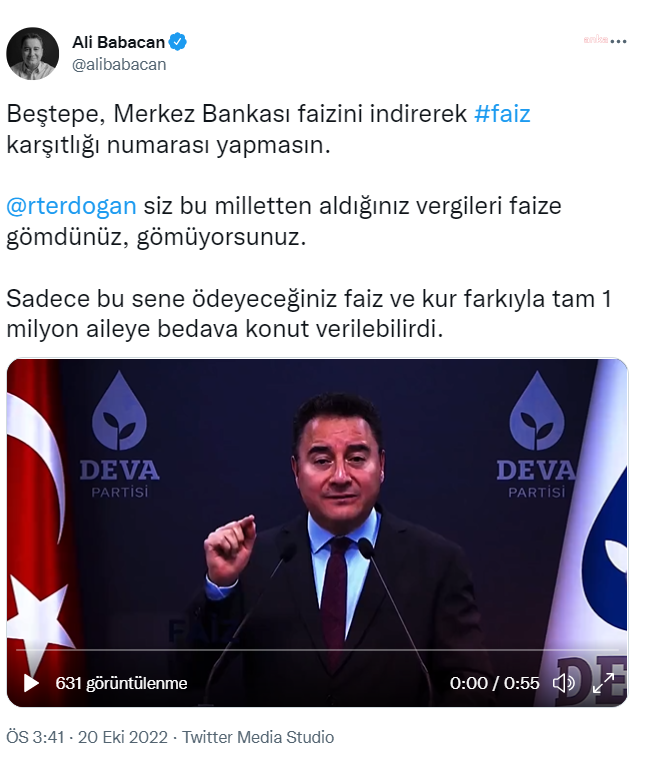Click the blue verified badge
This screenshot has height=759, width=645.
click(178, 42)
